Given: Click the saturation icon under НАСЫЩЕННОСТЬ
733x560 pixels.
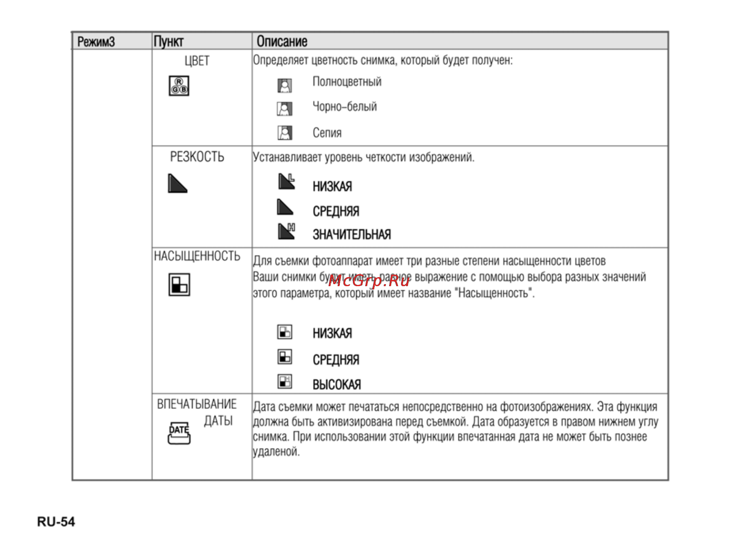Looking at the screenshot, I should click(179, 285).
